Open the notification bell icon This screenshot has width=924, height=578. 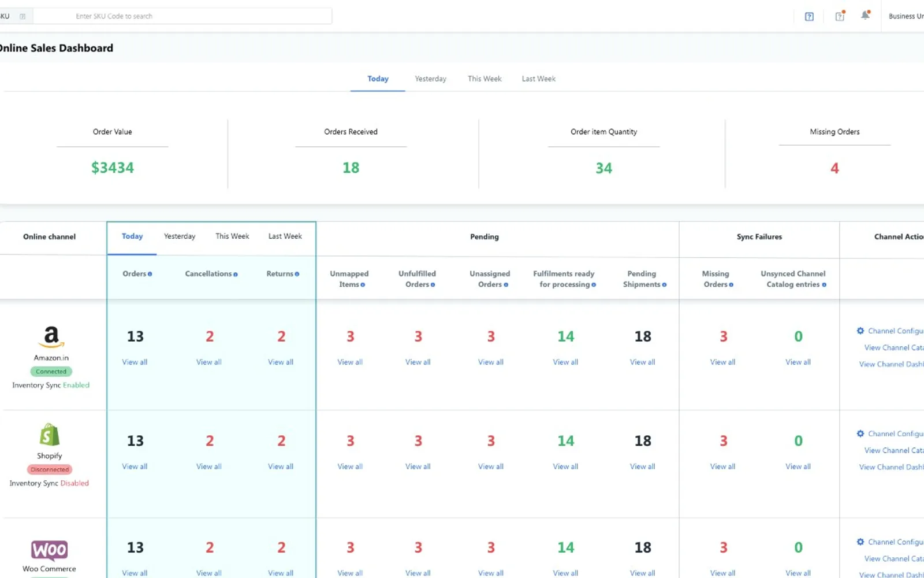[865, 16]
